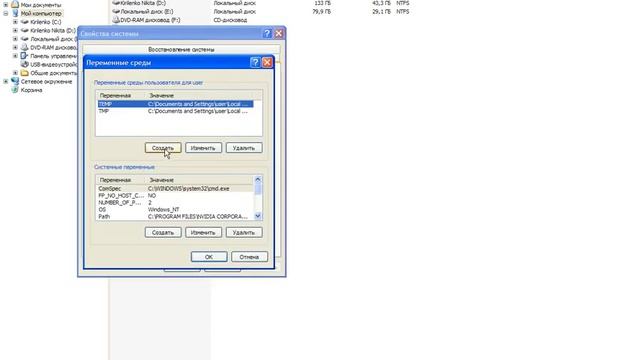
Task: Click the system variables scrollbar thumb
Action: 258,189
